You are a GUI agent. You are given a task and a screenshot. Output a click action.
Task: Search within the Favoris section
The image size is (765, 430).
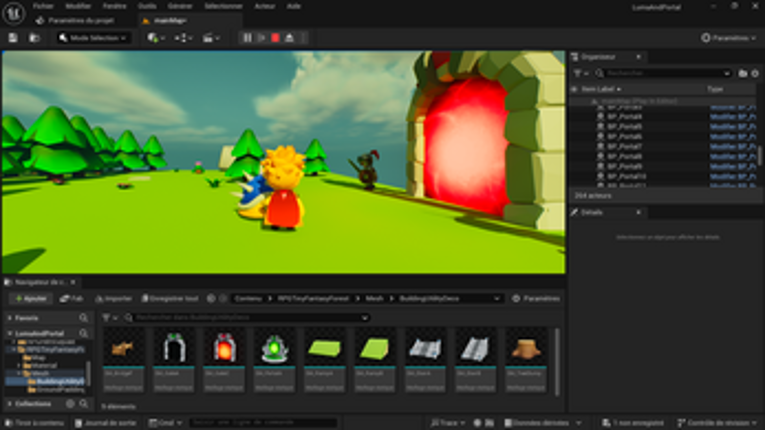click(83, 318)
